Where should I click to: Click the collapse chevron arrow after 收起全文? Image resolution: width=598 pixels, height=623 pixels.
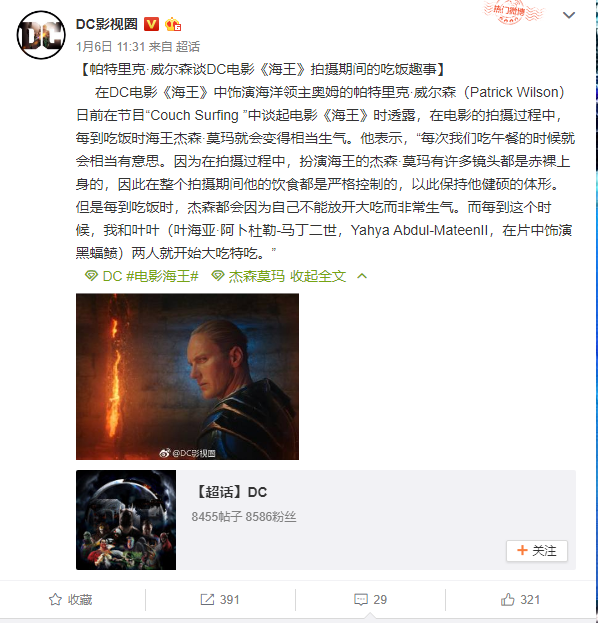pos(362,276)
